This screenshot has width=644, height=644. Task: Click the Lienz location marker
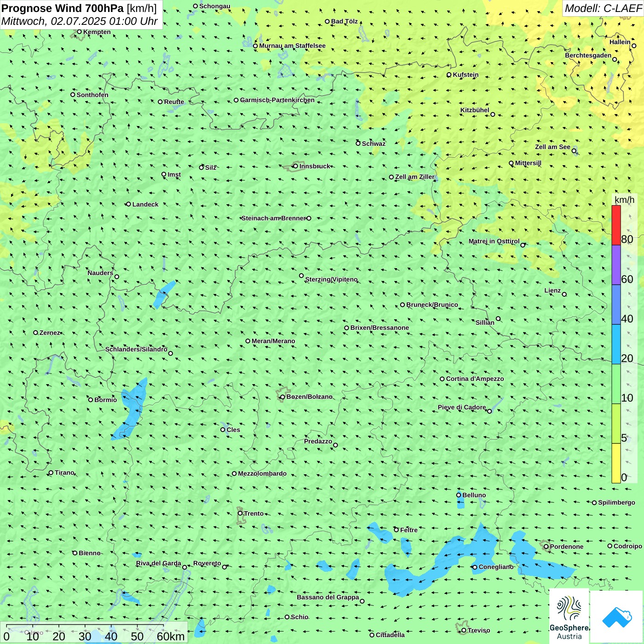click(x=564, y=294)
